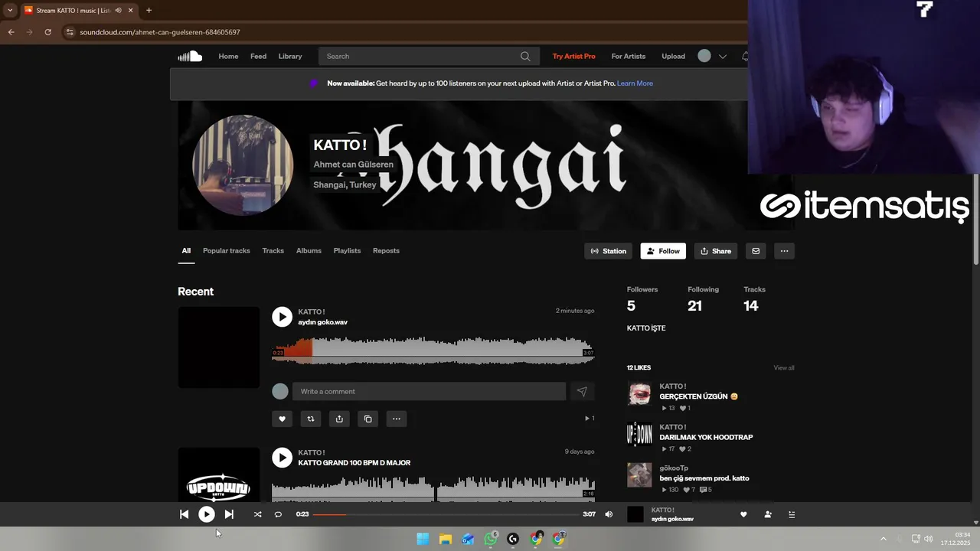Follow KATTO ! profile
This screenshot has width=980, height=551.
click(663, 251)
